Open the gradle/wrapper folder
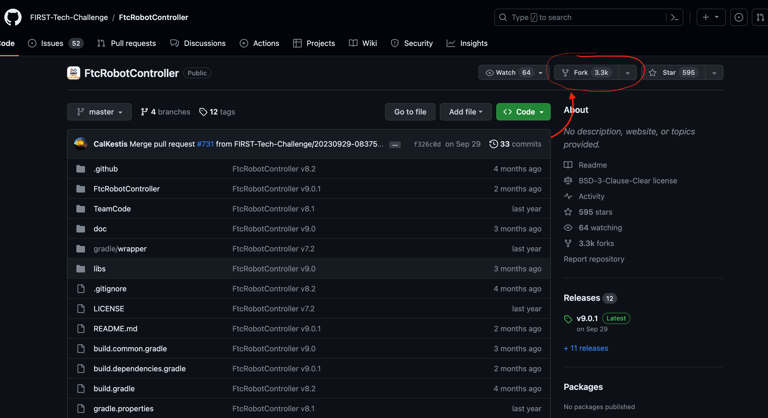 click(120, 248)
